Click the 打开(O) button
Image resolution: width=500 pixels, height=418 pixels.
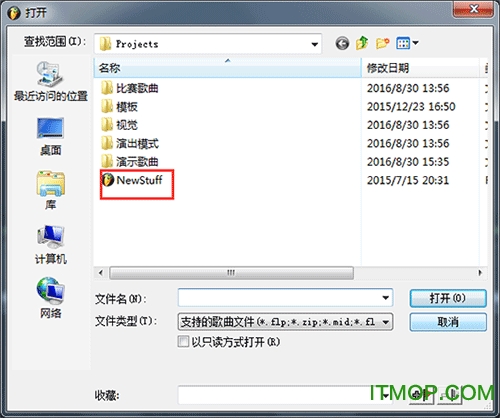click(x=448, y=298)
